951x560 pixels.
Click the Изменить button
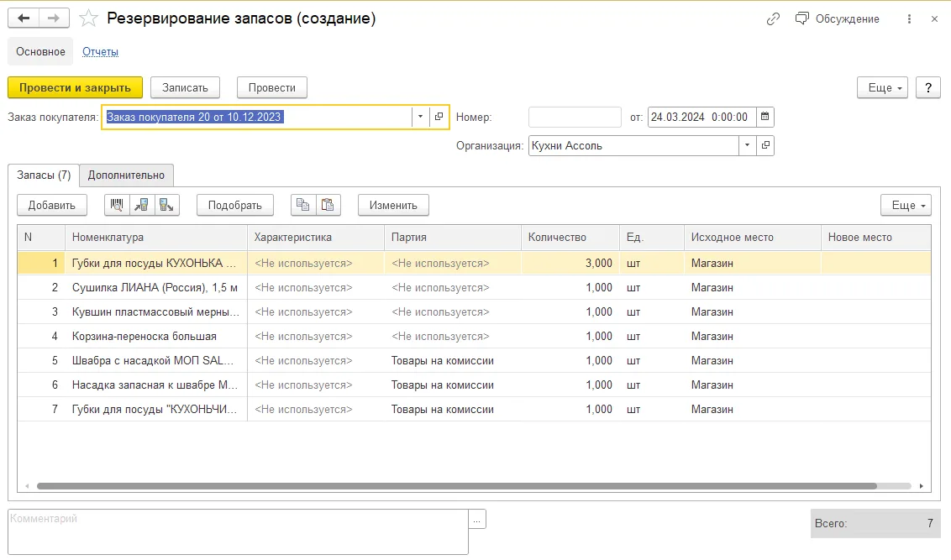[393, 205]
